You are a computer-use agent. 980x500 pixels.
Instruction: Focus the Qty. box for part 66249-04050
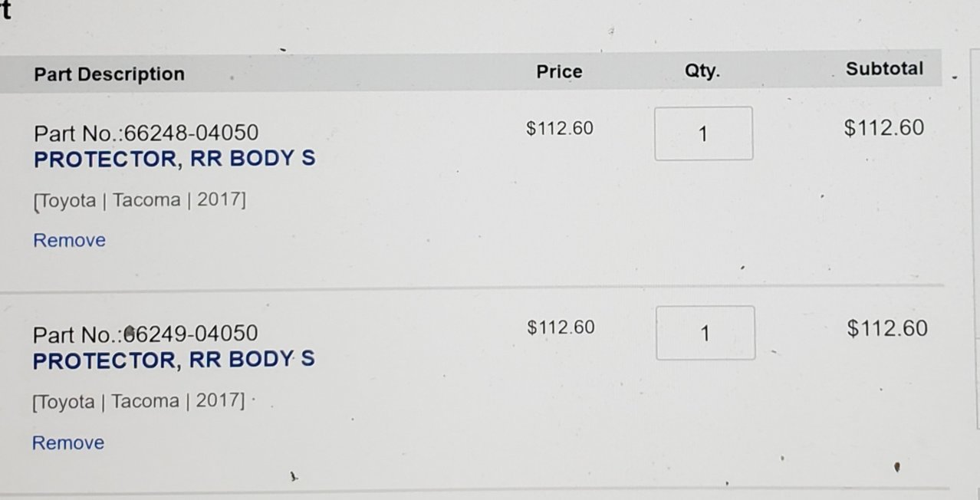pos(705,333)
